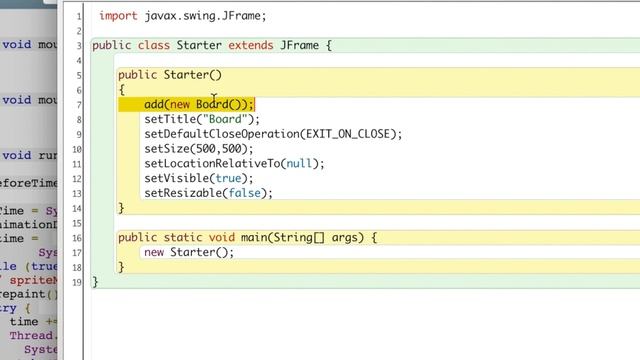The image size is (640, 360).
Task: Click 'repaint()' in the background editor window
Action: (x=29, y=294)
